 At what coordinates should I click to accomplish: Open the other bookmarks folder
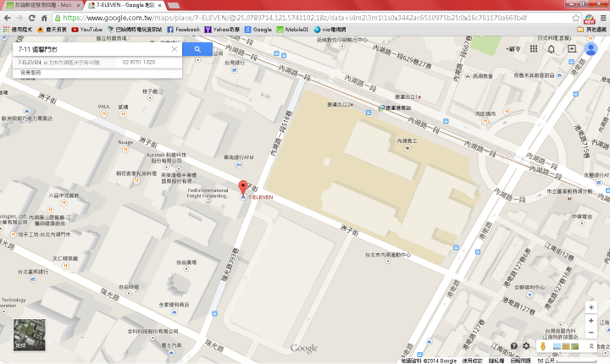click(x=591, y=30)
